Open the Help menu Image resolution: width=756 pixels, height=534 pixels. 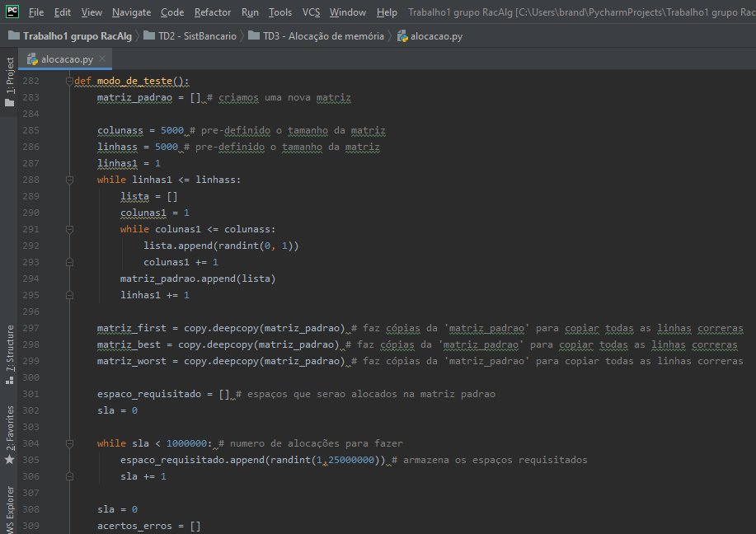pos(387,12)
